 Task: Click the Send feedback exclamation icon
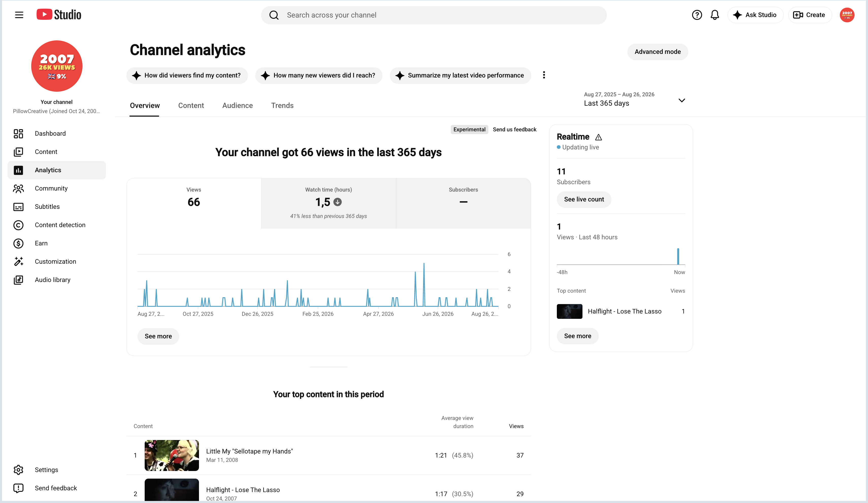(x=18, y=488)
